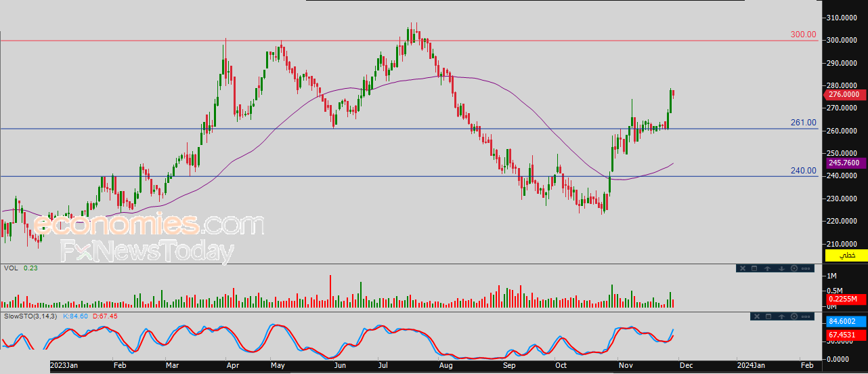Image resolution: width=868 pixels, height=374 pixels.
Task: Click the Apr date axis label
Action: pos(232,365)
